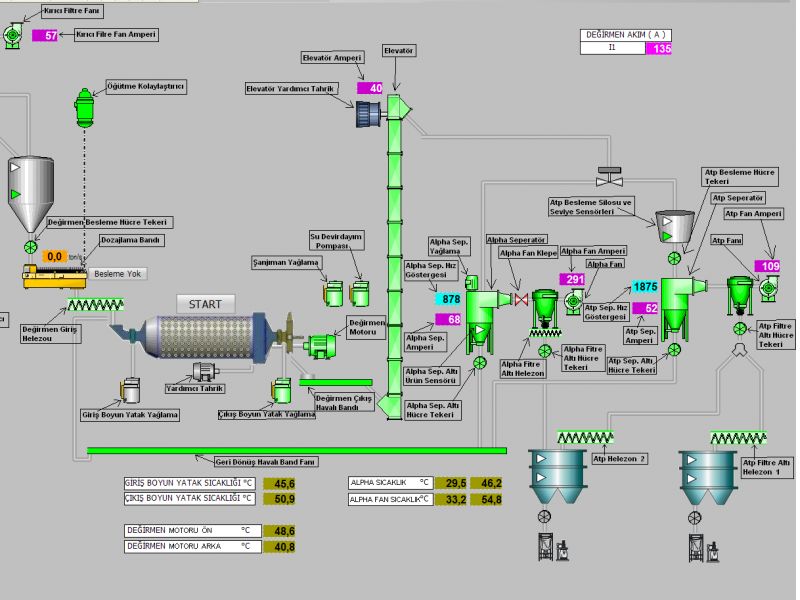The width and height of the screenshot is (800, 600).
Task: Click the Yardımcı Tahrik motor under mill
Action: (208, 372)
